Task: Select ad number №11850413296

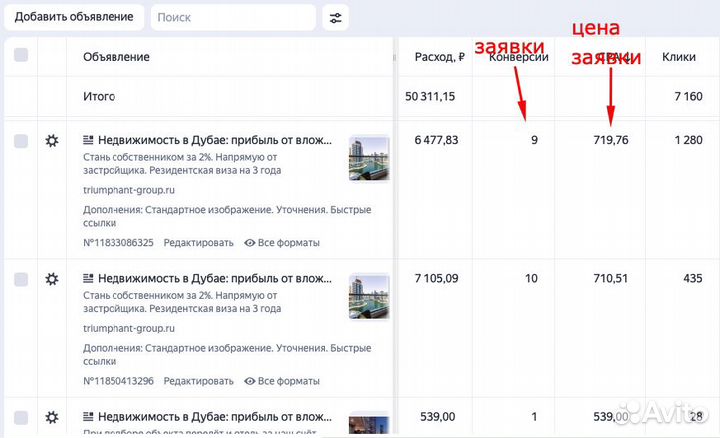Action: point(118,381)
